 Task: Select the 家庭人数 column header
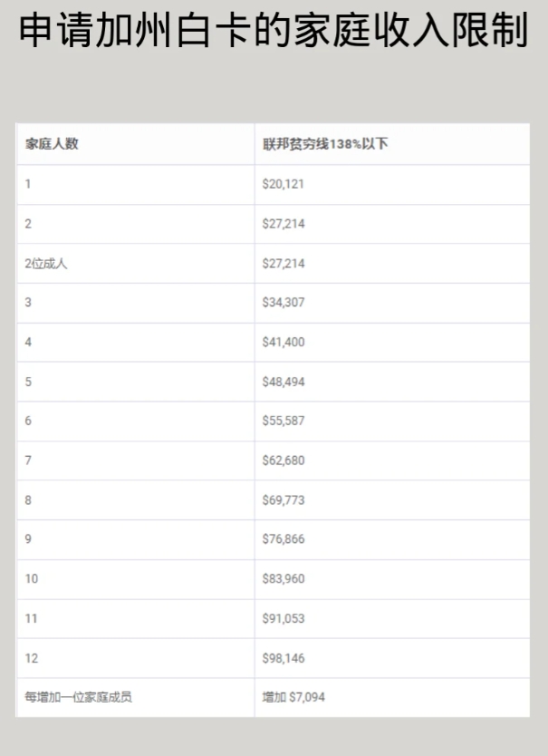pyautogui.click(x=52, y=144)
